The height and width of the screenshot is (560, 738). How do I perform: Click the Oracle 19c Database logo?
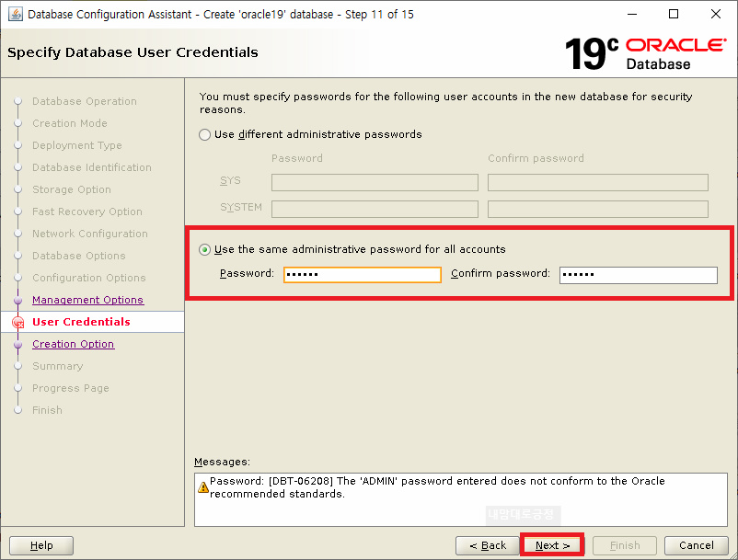coord(645,53)
